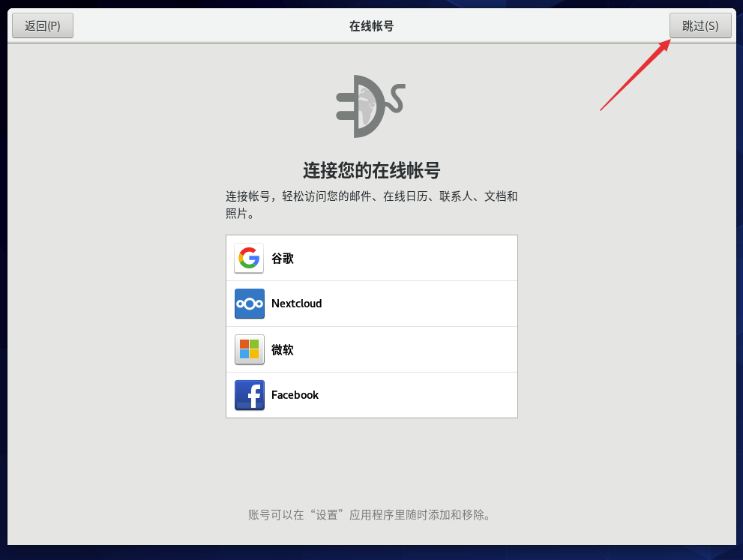Click the Nextcloud logo icon
Image resolution: width=743 pixels, height=560 pixels.
click(249, 304)
